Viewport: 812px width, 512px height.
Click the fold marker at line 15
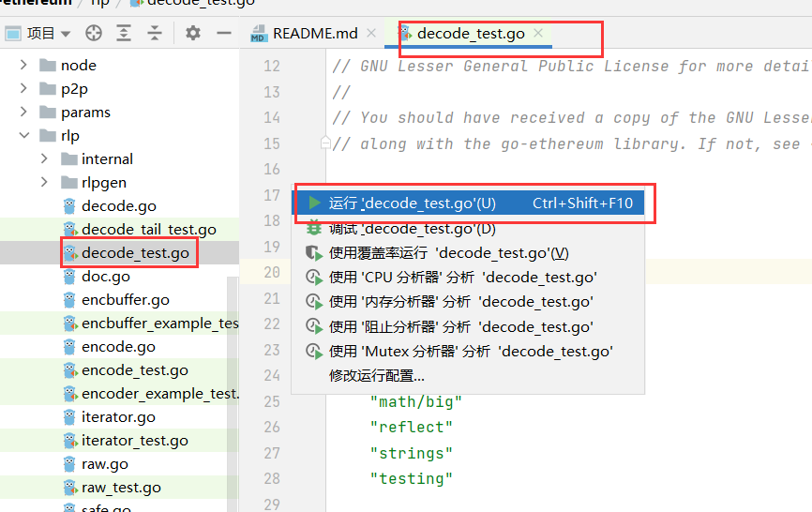pyautogui.click(x=324, y=143)
